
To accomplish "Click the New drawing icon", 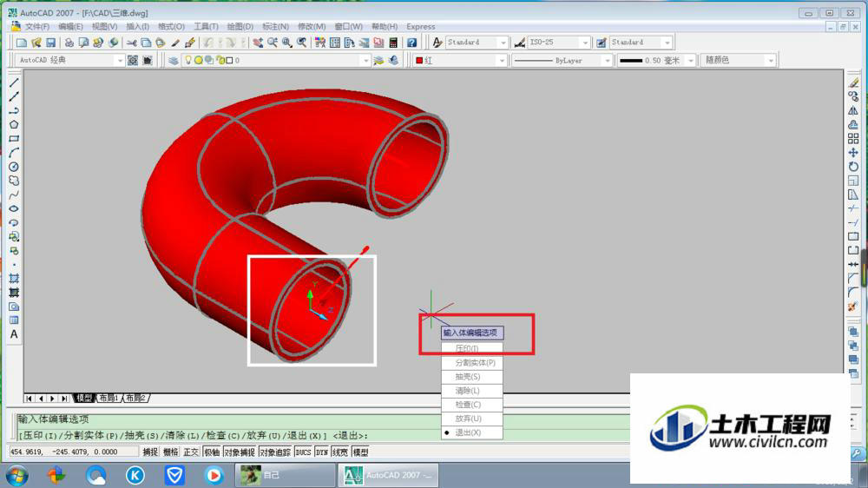I will tap(22, 43).
